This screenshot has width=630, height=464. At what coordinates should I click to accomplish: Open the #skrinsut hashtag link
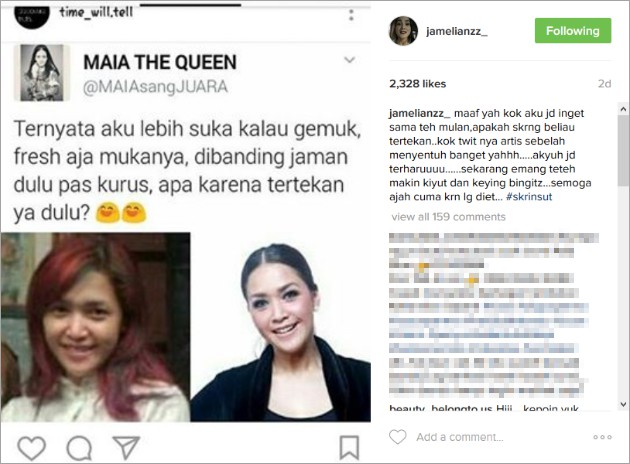pos(529,197)
